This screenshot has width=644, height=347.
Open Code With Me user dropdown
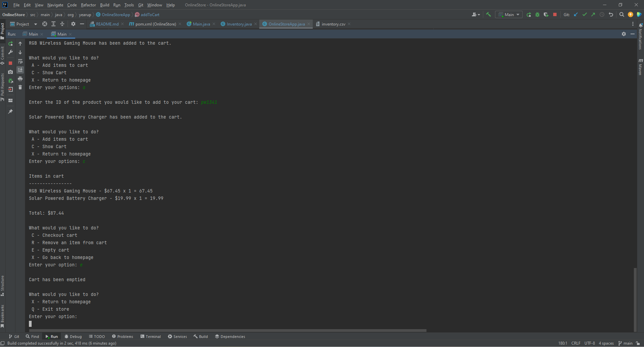coord(476,14)
